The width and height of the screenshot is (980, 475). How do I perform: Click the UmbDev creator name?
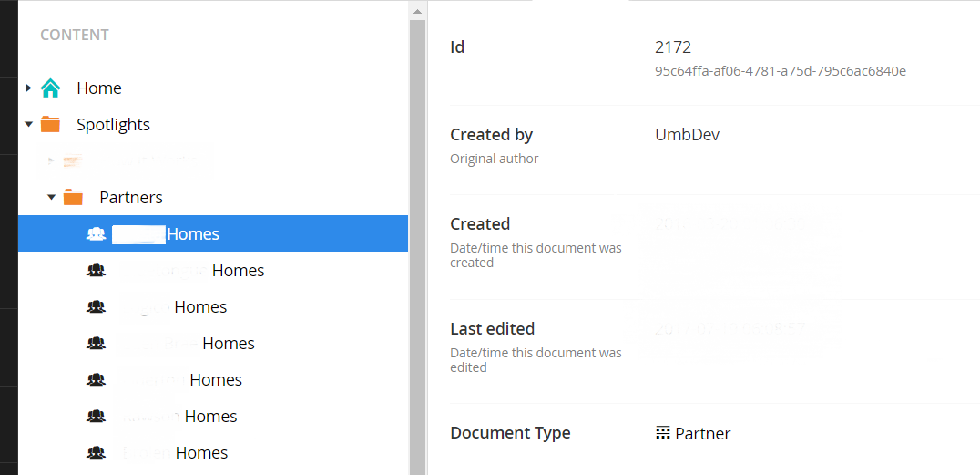(x=687, y=135)
